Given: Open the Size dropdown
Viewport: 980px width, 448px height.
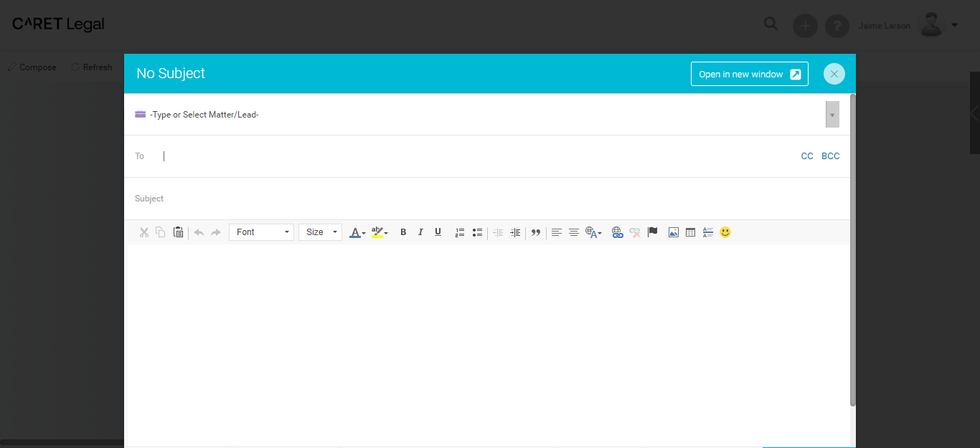Looking at the screenshot, I should (320, 232).
